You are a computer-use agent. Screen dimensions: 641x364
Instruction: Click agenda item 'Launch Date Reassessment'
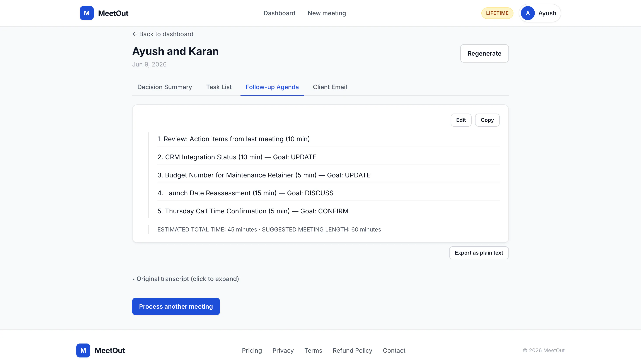pos(328,193)
